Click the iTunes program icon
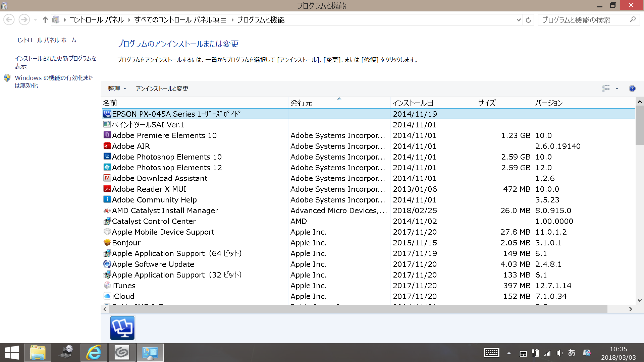Image resolution: width=644 pixels, height=362 pixels. tap(107, 285)
